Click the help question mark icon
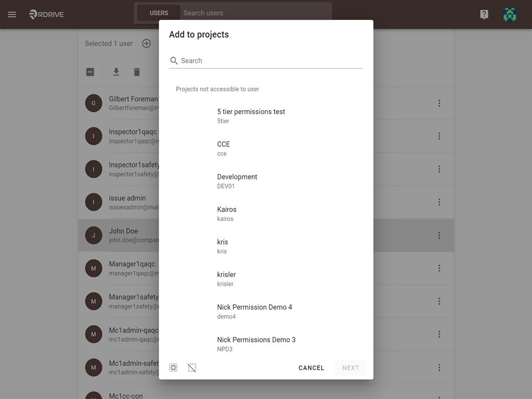 pyautogui.click(x=484, y=14)
